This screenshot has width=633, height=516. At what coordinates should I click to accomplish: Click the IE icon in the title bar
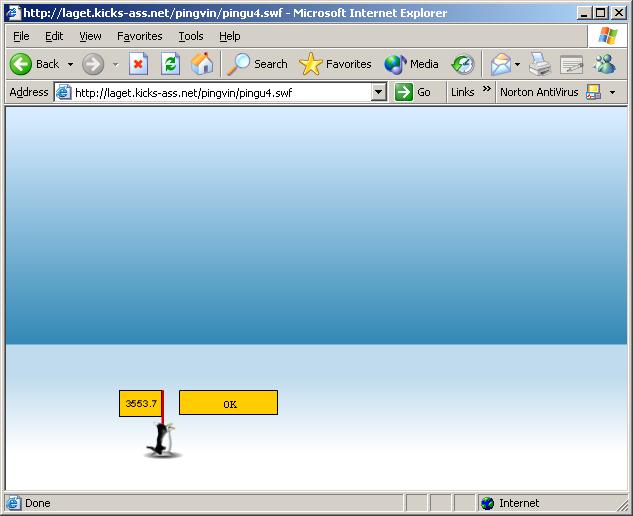(14, 13)
